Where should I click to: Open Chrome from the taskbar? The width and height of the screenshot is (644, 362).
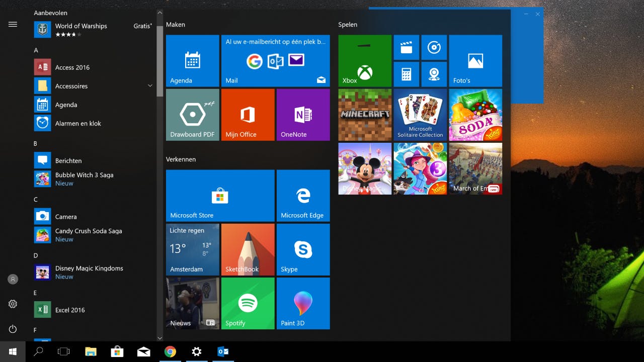click(x=170, y=351)
